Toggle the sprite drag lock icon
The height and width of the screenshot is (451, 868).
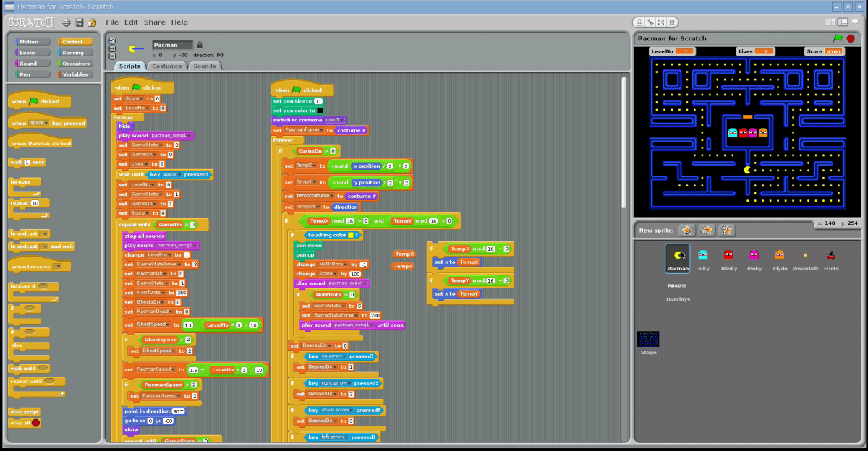click(x=200, y=45)
